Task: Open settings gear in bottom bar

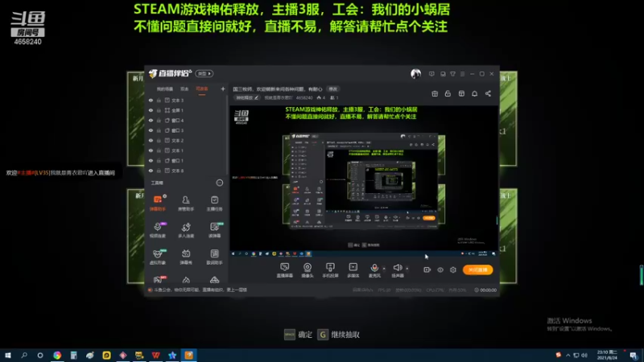Action: point(453,269)
